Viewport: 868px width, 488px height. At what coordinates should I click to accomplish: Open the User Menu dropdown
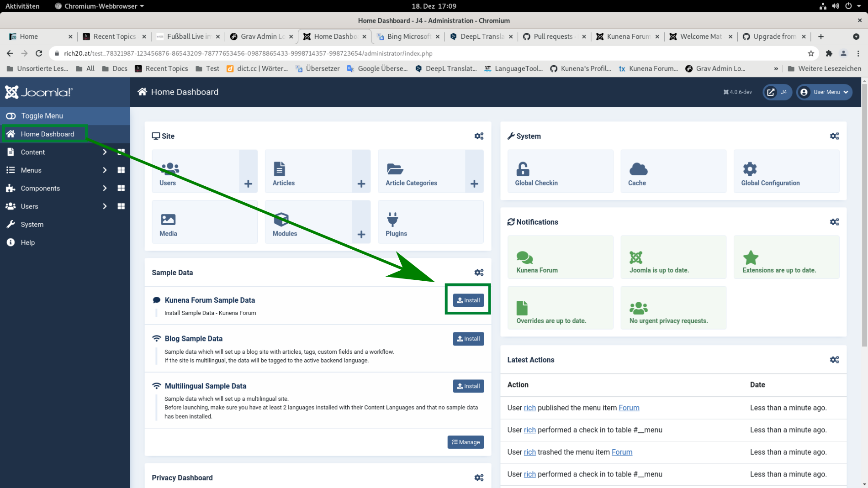click(825, 92)
